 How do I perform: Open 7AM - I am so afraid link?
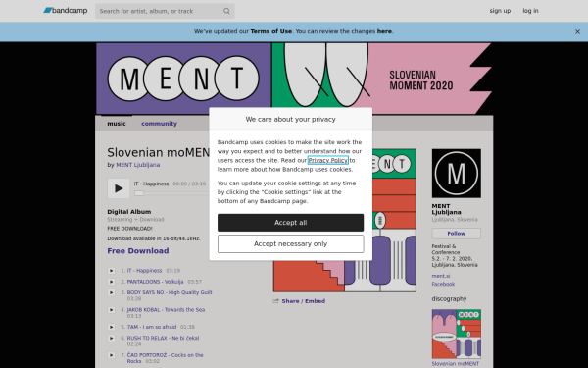tap(152, 327)
